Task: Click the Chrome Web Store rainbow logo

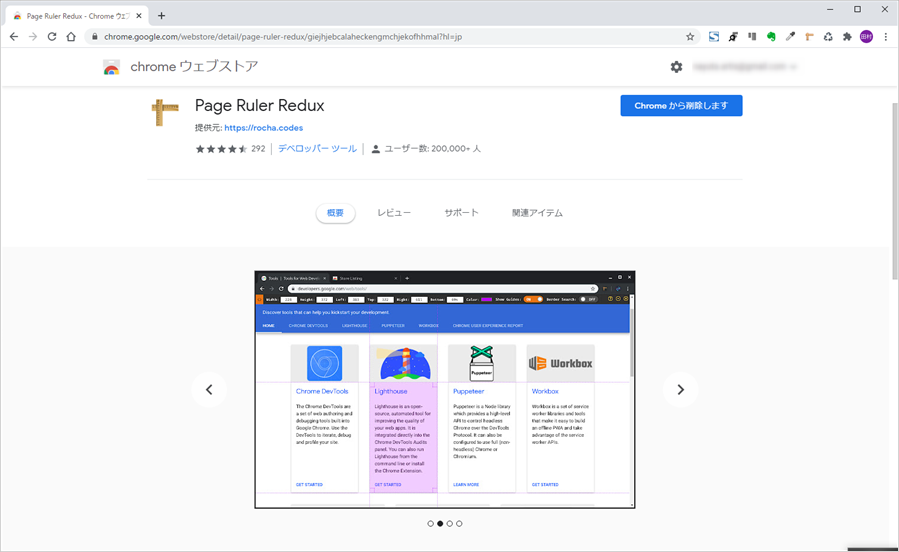Action: pos(111,67)
